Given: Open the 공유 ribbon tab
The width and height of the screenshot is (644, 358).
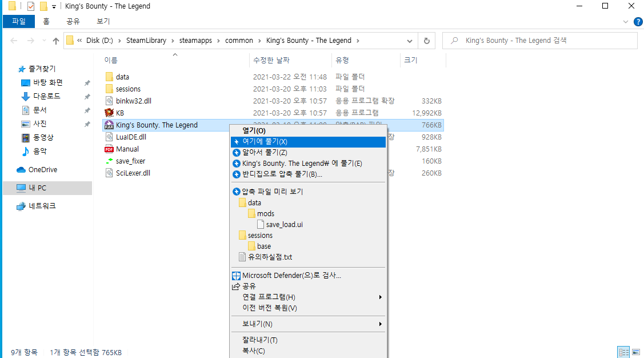Looking at the screenshot, I should [73, 21].
